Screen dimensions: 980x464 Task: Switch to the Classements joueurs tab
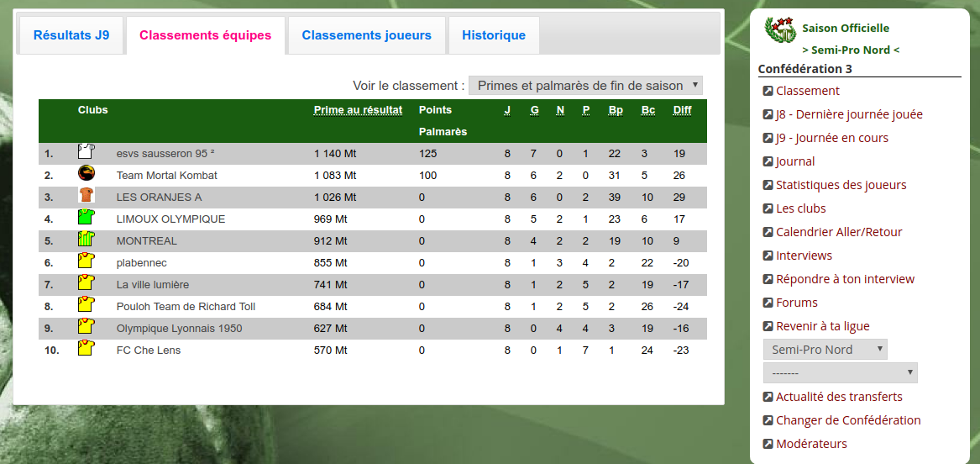[x=367, y=35]
